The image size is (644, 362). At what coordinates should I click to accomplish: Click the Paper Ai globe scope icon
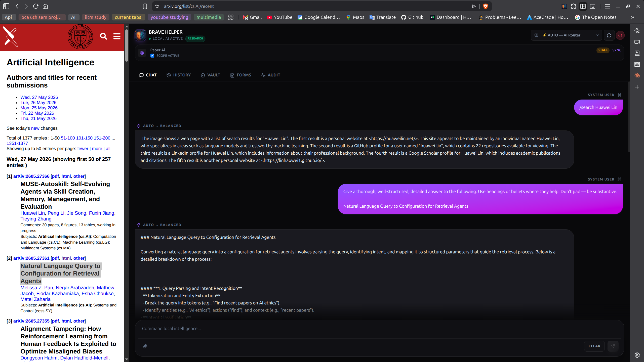tap(142, 53)
